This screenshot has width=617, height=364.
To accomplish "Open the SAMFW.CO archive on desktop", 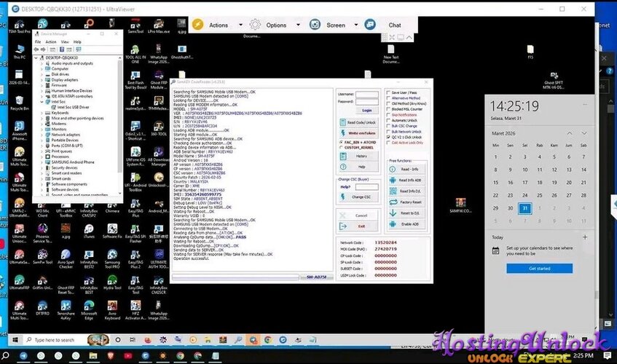I will coord(460,205).
